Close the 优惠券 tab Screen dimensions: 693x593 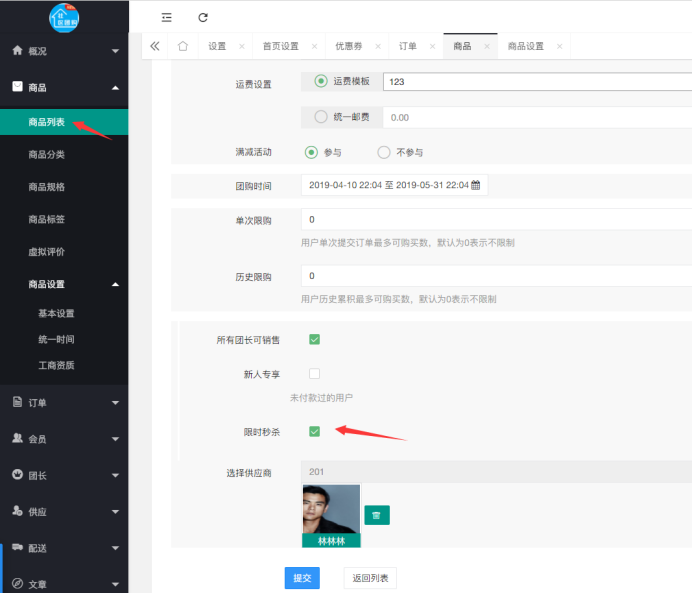[x=376, y=47]
